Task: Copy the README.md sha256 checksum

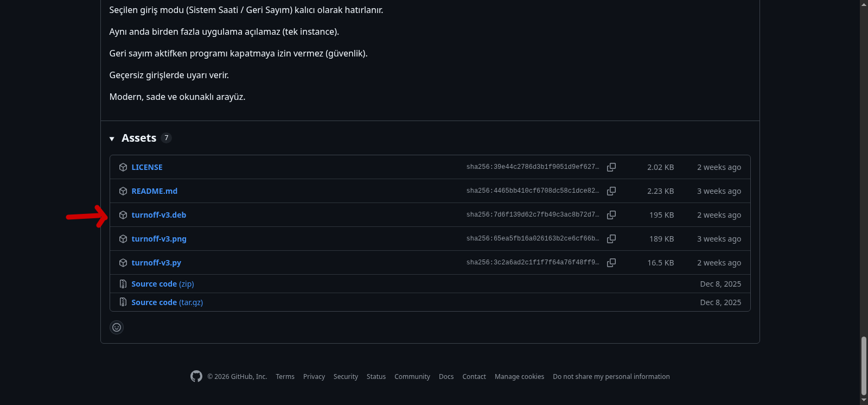Action: pos(611,191)
